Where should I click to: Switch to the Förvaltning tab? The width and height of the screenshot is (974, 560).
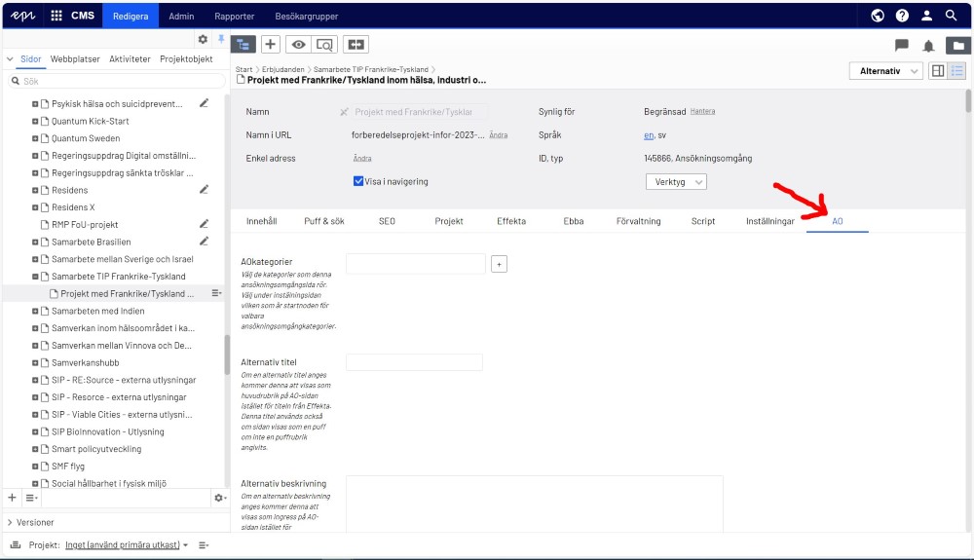point(638,221)
